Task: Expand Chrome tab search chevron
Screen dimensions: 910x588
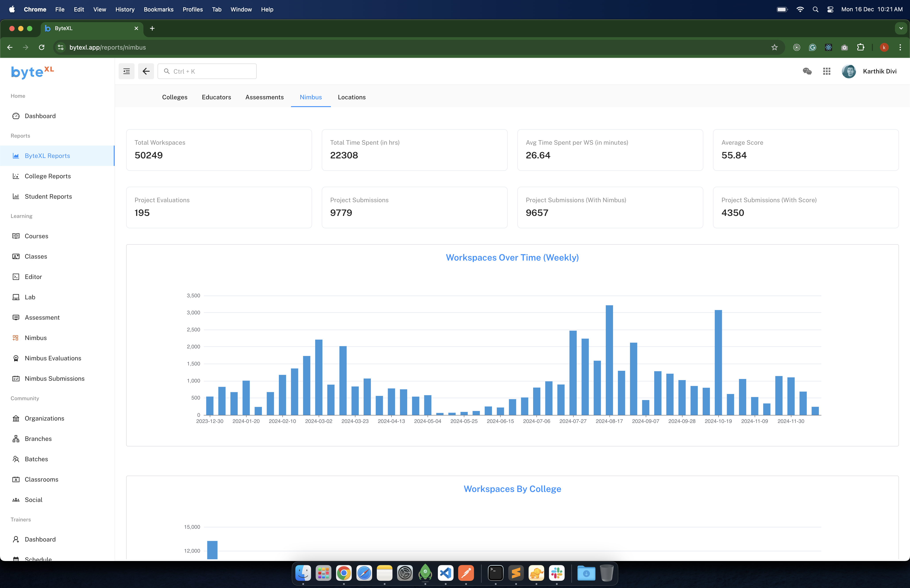Action: point(901,28)
